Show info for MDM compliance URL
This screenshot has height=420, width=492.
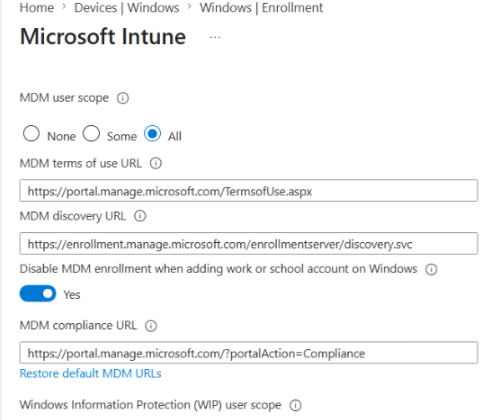coord(151,326)
